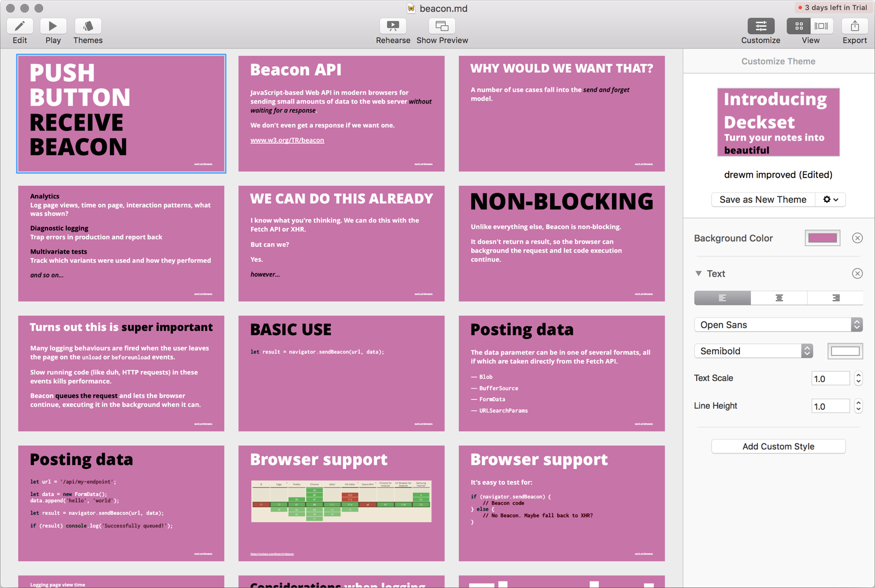Open the Background Color swatch
The image size is (875, 588).
[x=822, y=238]
